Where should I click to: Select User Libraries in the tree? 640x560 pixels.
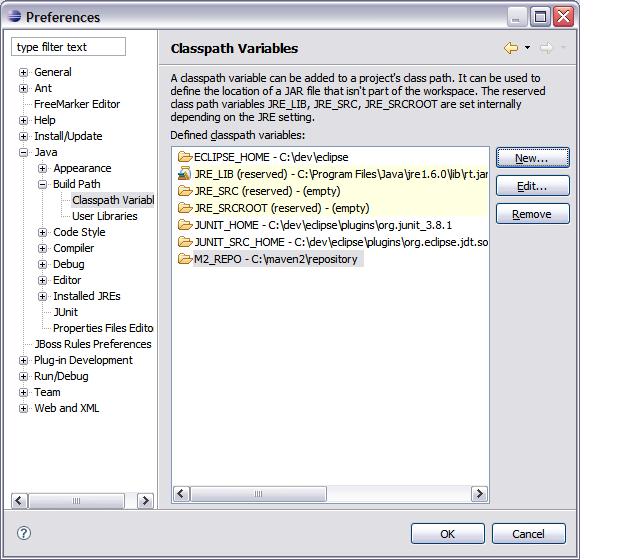click(x=104, y=216)
